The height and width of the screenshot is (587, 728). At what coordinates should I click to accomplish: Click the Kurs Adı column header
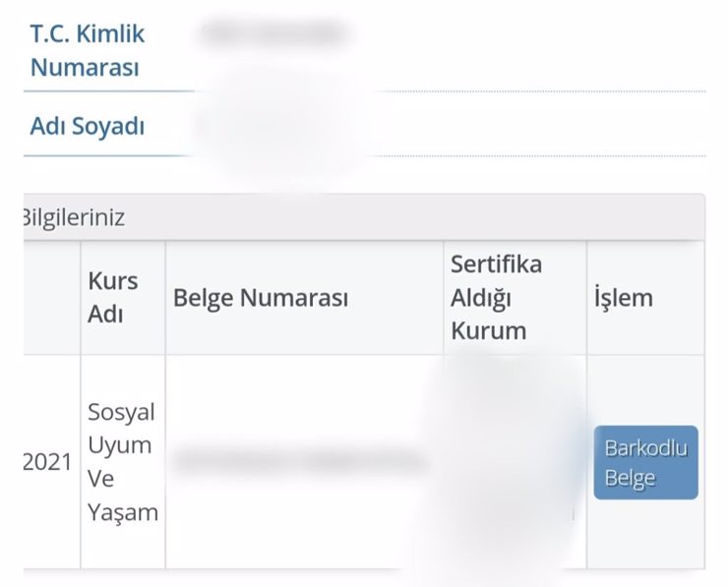(113, 298)
